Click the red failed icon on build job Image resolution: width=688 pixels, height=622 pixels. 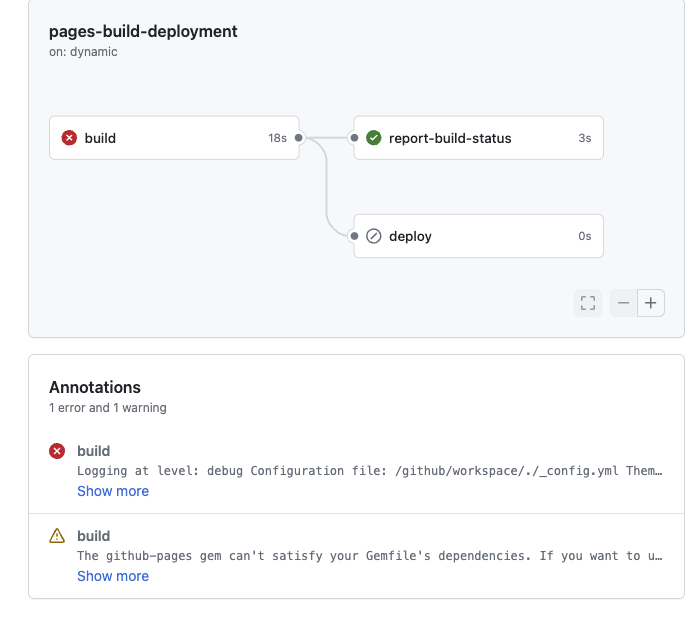69,138
